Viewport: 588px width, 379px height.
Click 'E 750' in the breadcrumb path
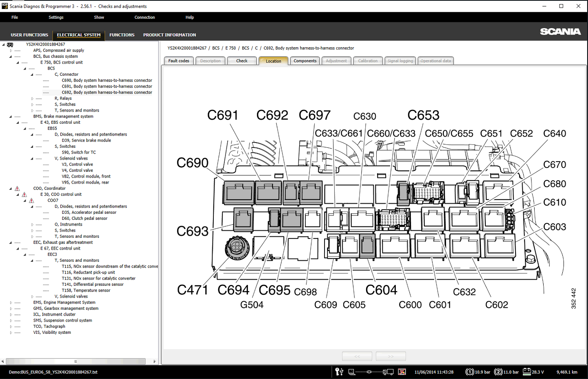230,48
